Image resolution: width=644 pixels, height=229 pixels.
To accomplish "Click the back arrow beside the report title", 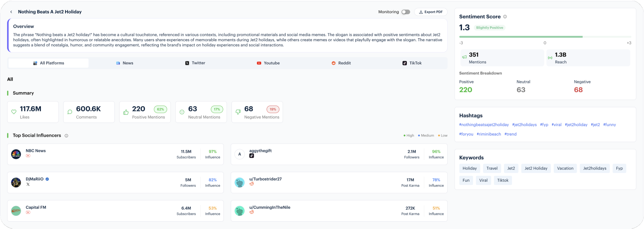I will [11, 12].
